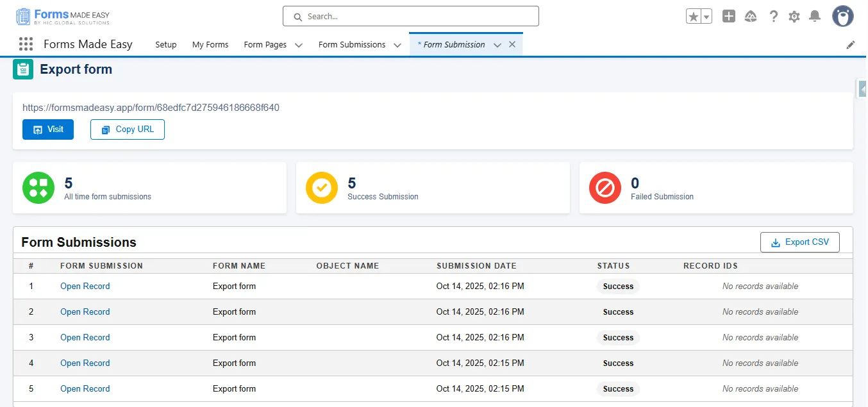
Task: Open the user profile avatar
Action: 842,17
